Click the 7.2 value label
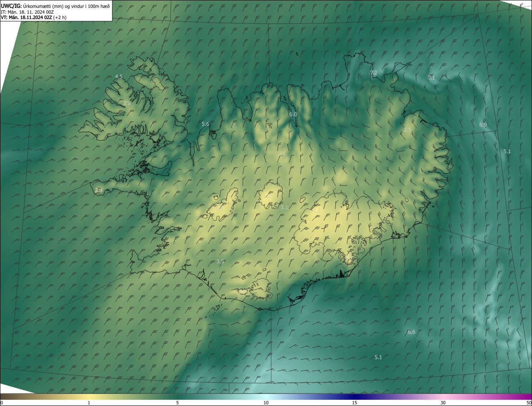Screen dimensions: 532x406 [x=373, y=73]
